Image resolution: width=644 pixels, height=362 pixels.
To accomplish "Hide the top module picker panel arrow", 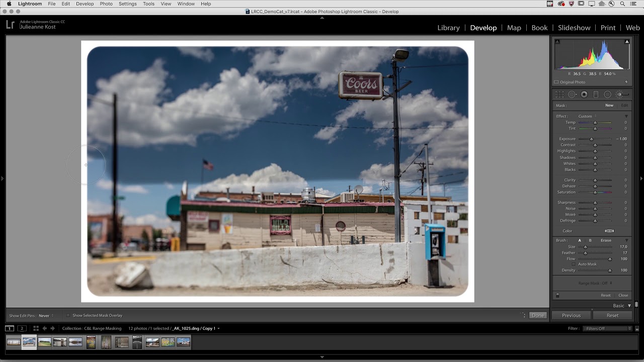I will tap(322, 17).
